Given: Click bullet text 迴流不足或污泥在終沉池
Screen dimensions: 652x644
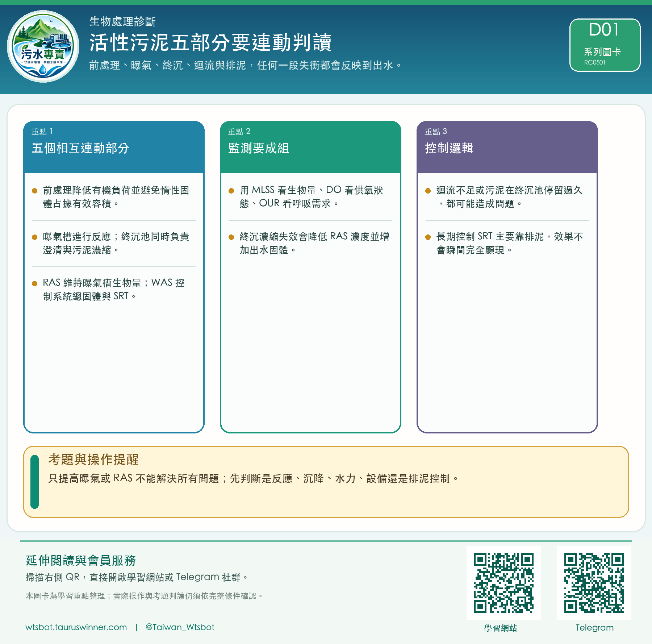Looking at the screenshot, I should click(x=509, y=197).
